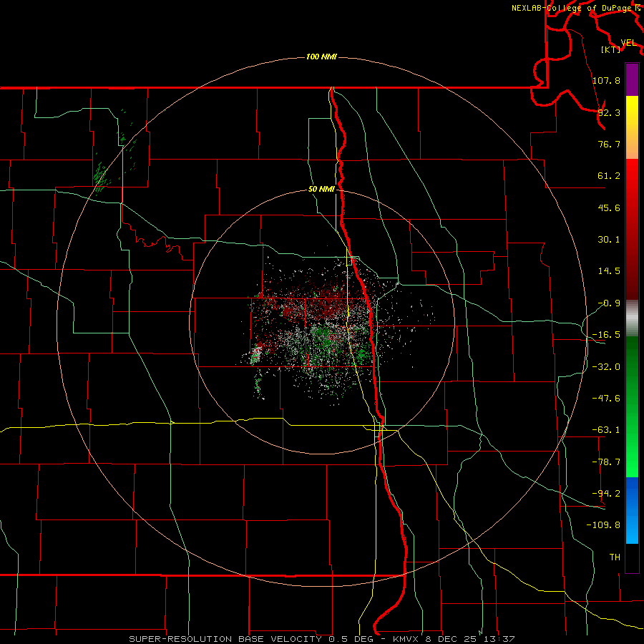Image resolution: width=644 pixels, height=644 pixels.
Task: Click the 30.1 velocity scale value
Action: (x=609, y=240)
